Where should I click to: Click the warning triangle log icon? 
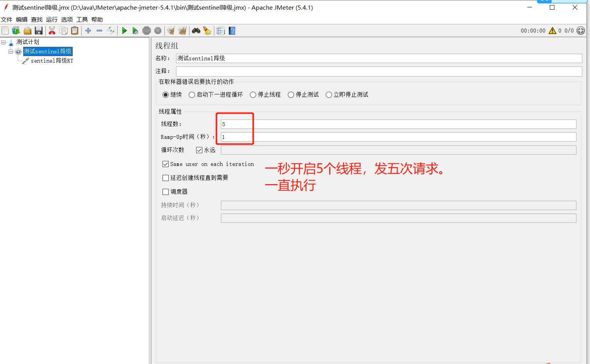coord(552,31)
